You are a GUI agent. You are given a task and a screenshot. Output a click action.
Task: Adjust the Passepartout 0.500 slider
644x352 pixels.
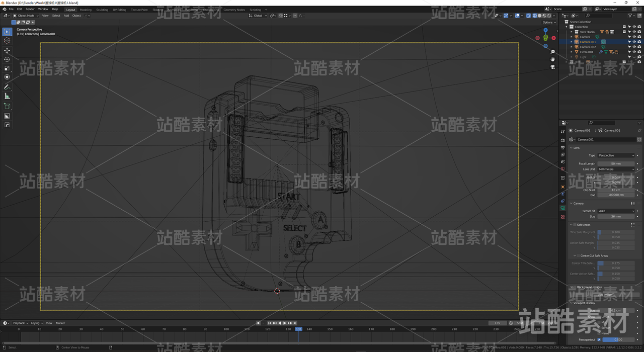click(619, 339)
